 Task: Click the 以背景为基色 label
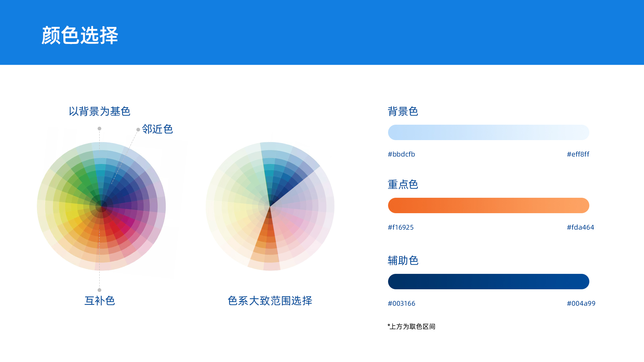click(x=99, y=111)
